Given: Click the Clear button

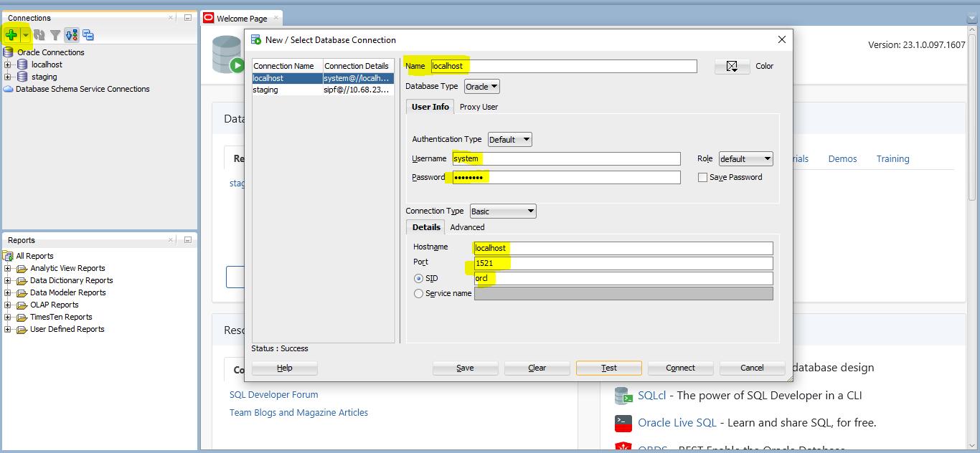Looking at the screenshot, I should pyautogui.click(x=537, y=368).
